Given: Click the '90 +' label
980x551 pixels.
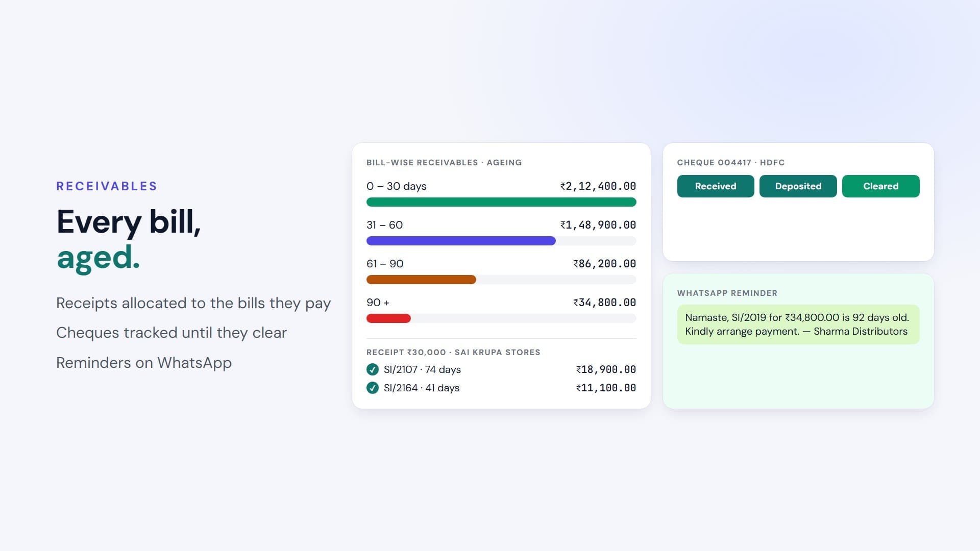Looking at the screenshot, I should 378,303.
